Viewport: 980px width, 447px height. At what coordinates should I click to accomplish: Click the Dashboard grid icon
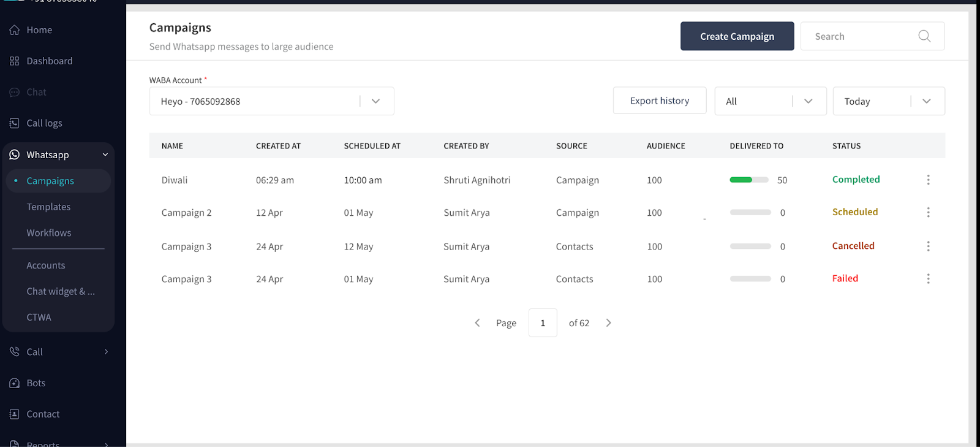tap(15, 61)
